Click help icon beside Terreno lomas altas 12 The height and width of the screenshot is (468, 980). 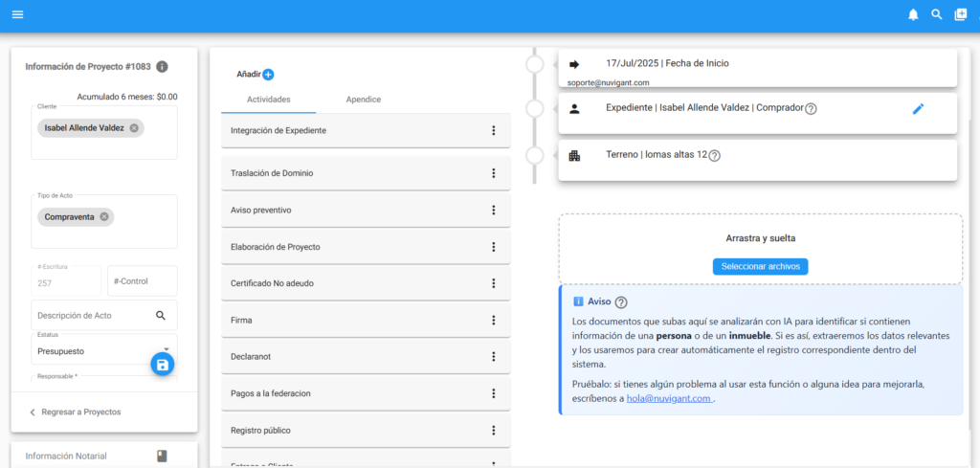coord(714,156)
